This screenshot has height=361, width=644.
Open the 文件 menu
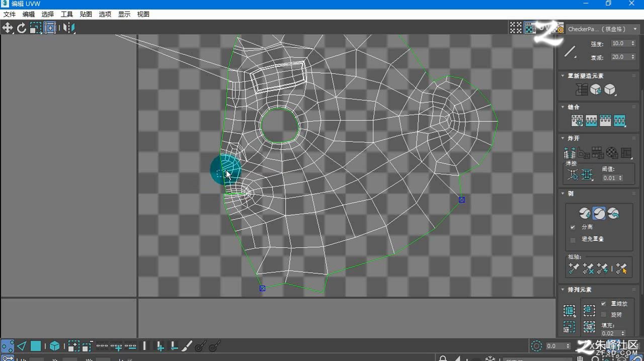click(10, 14)
